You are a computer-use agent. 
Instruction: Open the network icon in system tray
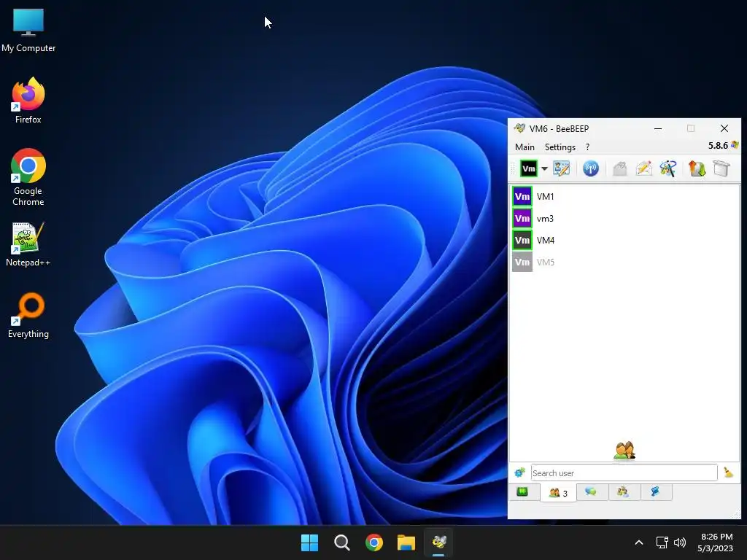coord(662,542)
